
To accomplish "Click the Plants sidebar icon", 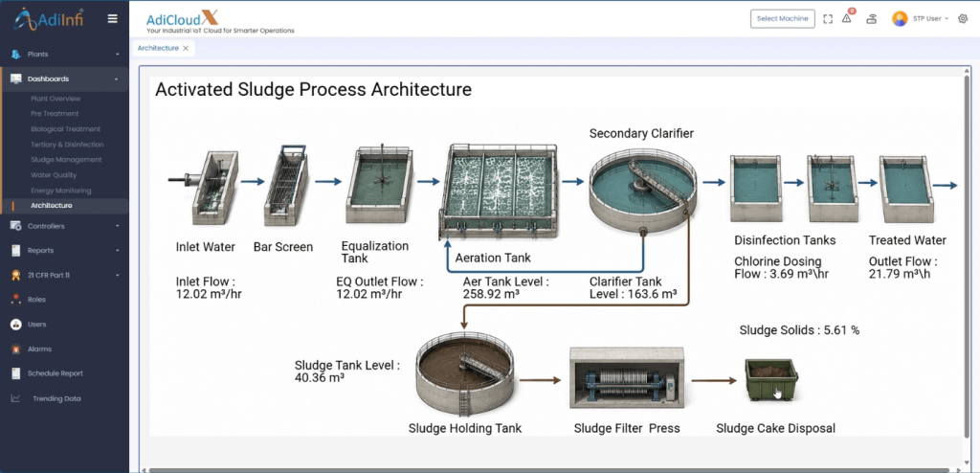I will [x=15, y=55].
